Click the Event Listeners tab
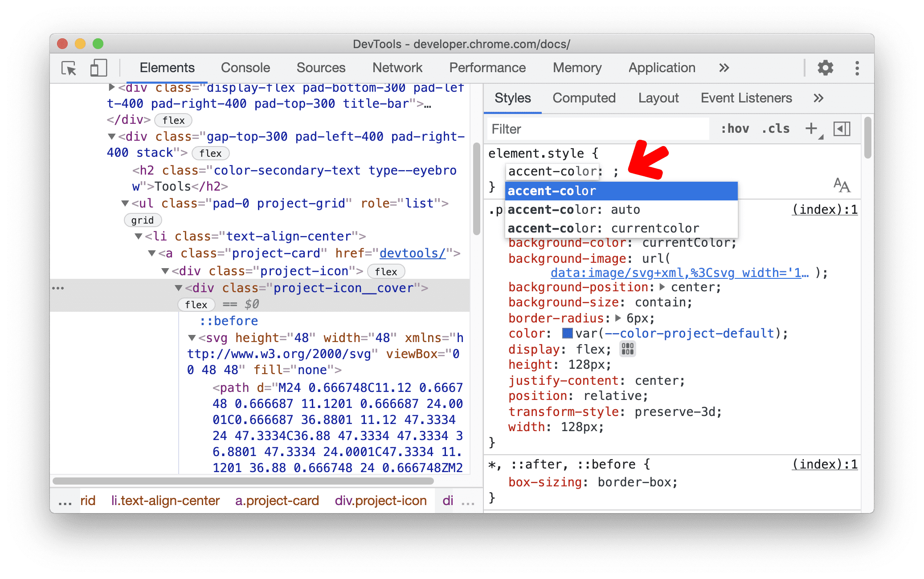924x579 pixels. 745,98
